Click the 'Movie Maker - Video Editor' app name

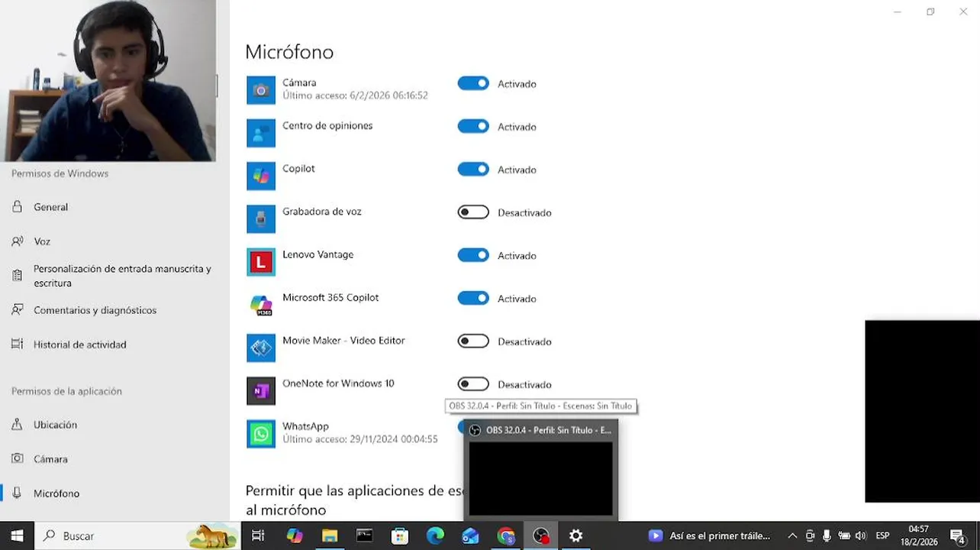coord(343,341)
